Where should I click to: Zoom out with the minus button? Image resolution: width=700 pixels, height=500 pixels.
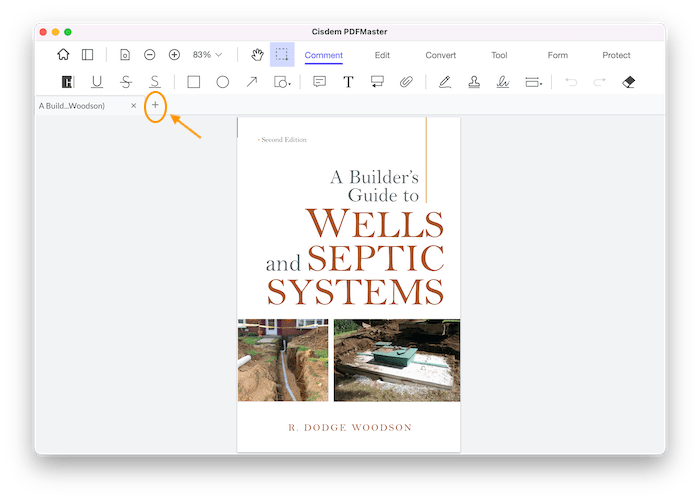(x=150, y=54)
